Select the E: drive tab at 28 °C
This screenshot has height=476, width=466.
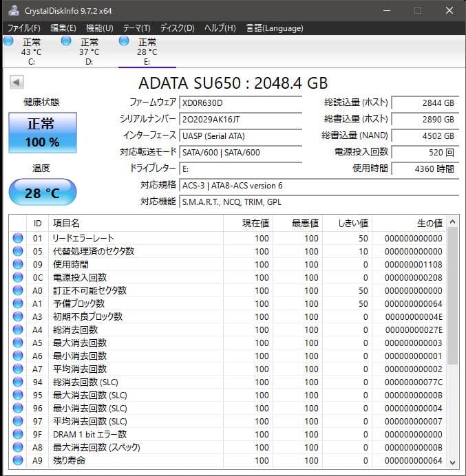pyautogui.click(x=147, y=52)
